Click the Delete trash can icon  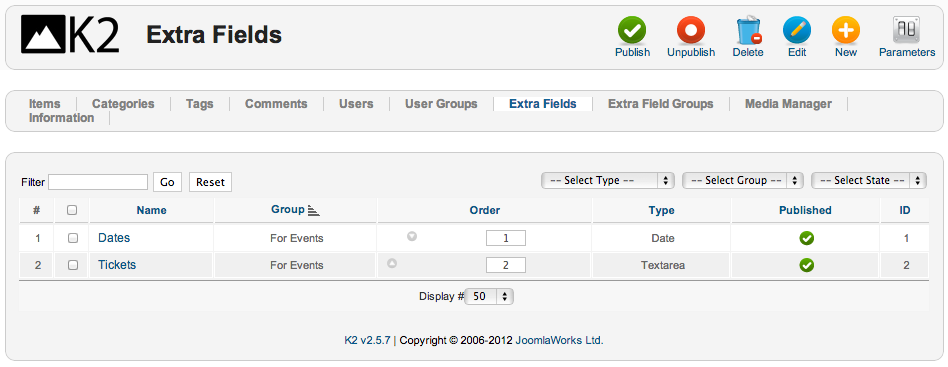coord(748,30)
